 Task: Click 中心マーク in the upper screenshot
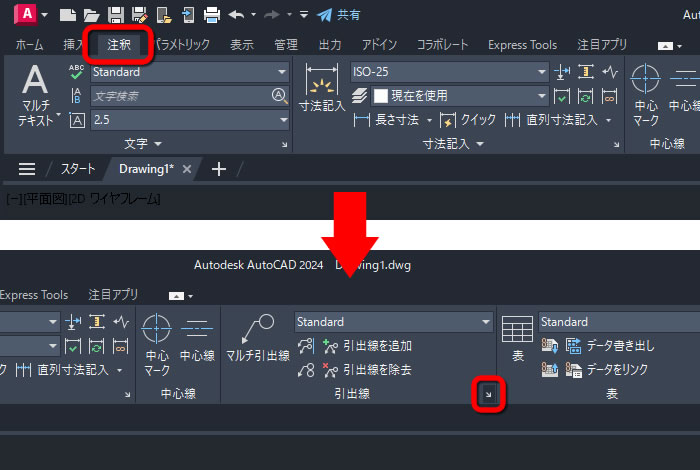pyautogui.click(x=646, y=95)
